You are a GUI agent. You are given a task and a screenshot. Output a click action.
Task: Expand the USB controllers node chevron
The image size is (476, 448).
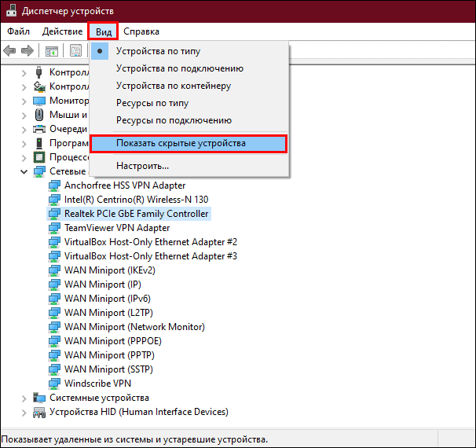tap(24, 73)
